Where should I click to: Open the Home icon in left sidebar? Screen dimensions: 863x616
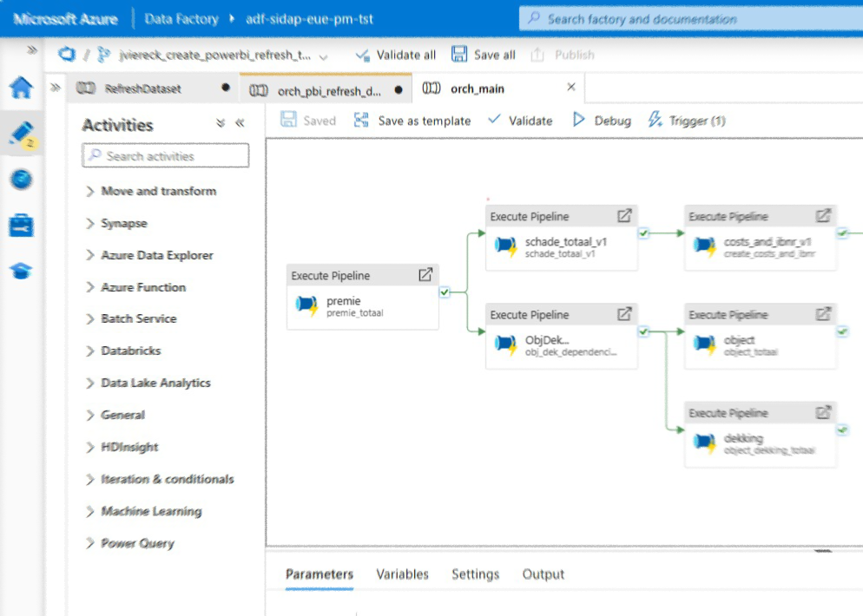21,88
